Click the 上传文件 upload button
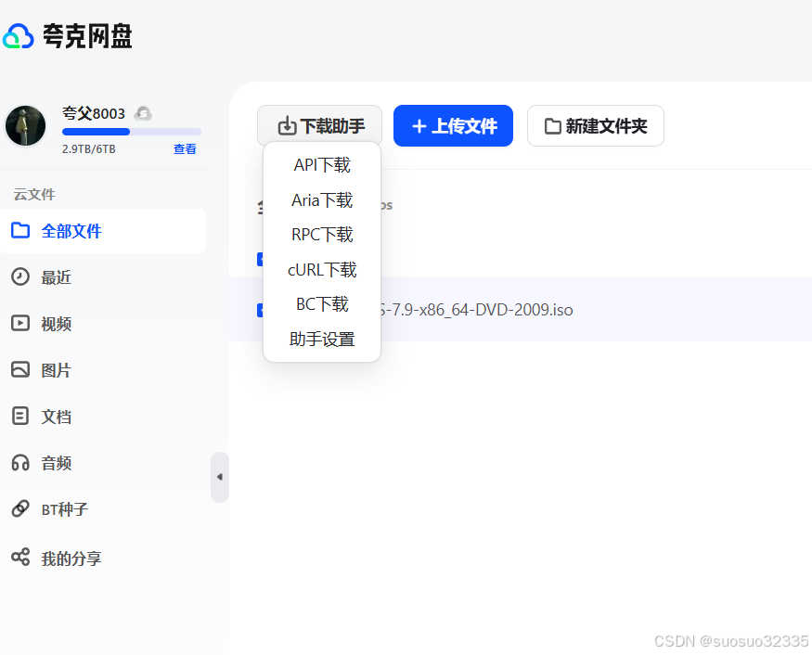The width and height of the screenshot is (812, 655). pos(453,126)
